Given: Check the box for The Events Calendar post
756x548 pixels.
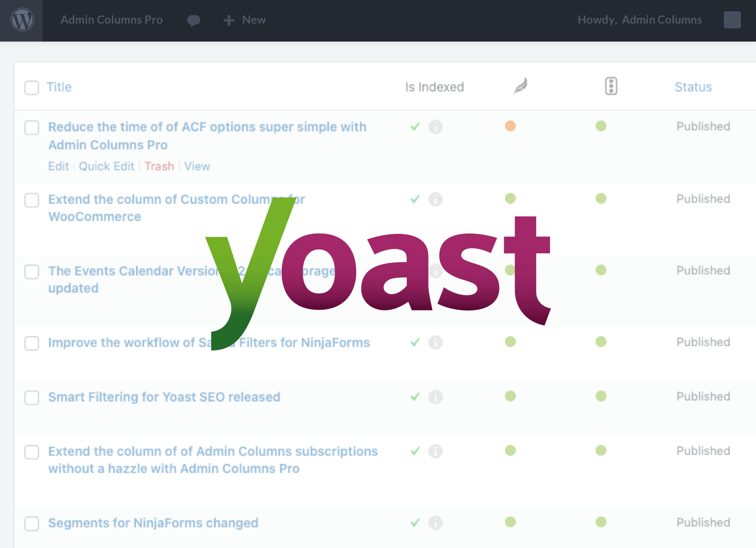Looking at the screenshot, I should point(32,272).
